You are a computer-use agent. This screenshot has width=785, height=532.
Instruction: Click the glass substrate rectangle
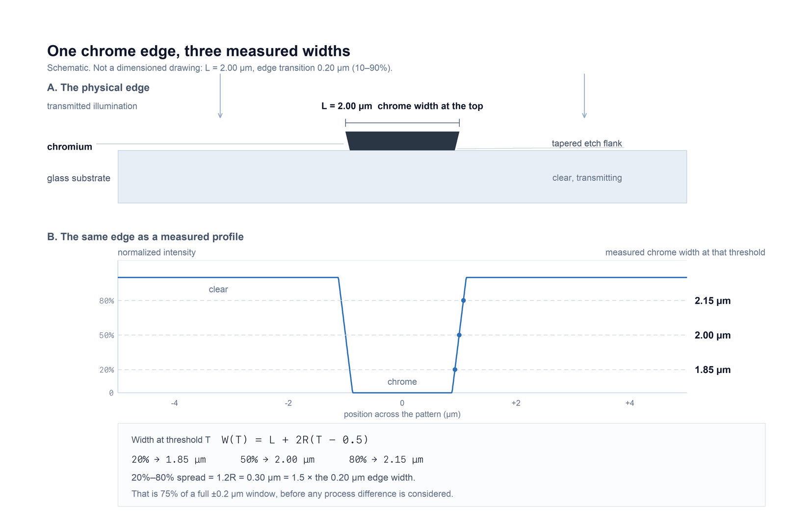click(x=402, y=177)
